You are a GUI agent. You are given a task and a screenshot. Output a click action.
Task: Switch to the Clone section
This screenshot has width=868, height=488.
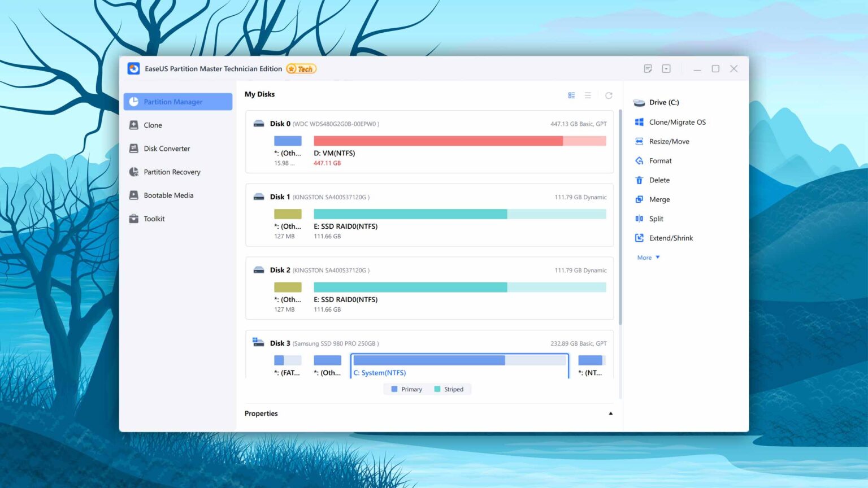[x=153, y=125]
